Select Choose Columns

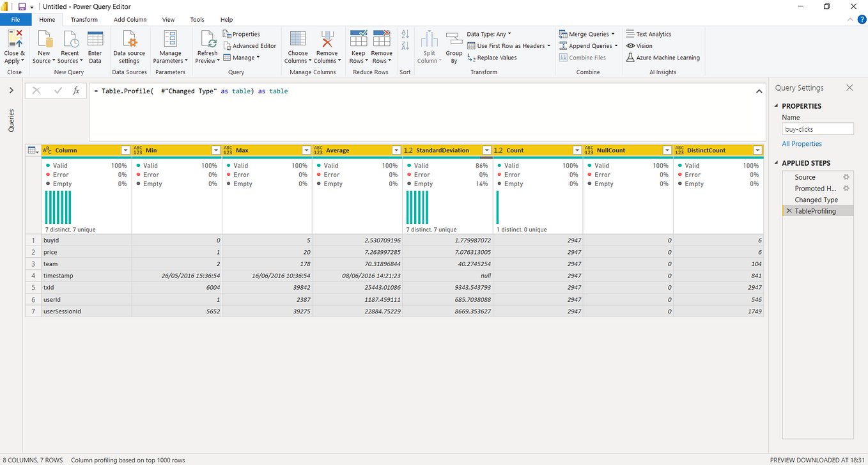tap(297, 46)
